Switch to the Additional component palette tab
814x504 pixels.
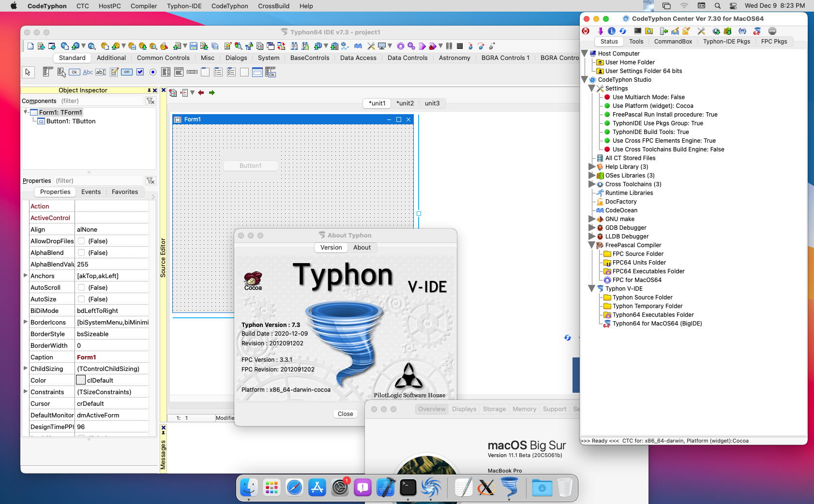(x=111, y=58)
